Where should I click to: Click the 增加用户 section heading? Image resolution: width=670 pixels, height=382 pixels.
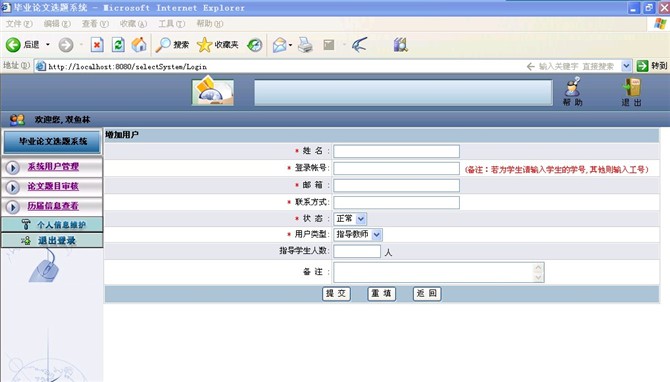(x=122, y=135)
